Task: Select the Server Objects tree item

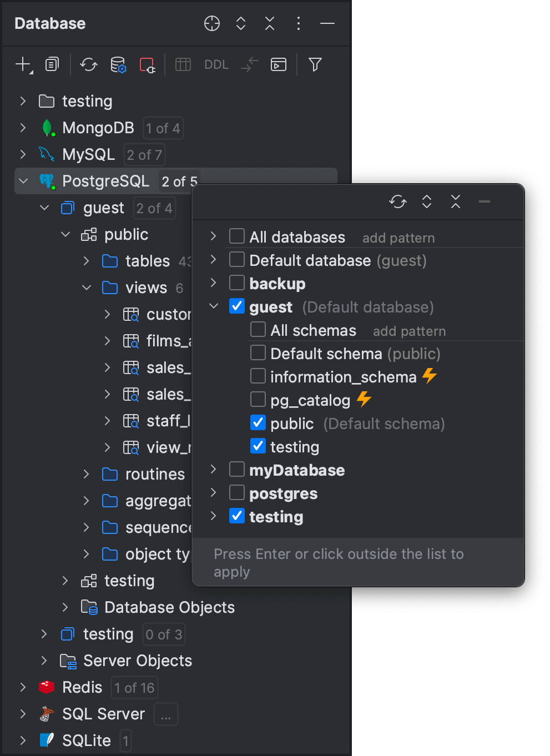Action: click(x=138, y=661)
